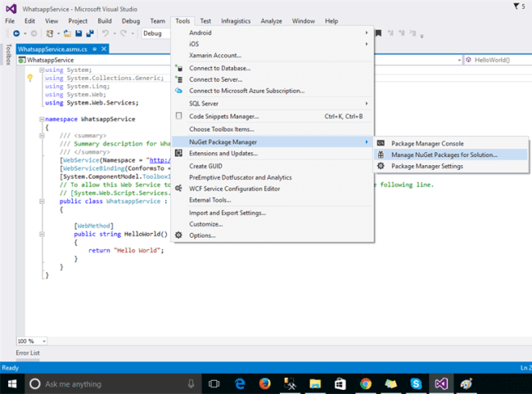
Task: Click the navigate backward toolbar icon
Action: coord(17,34)
